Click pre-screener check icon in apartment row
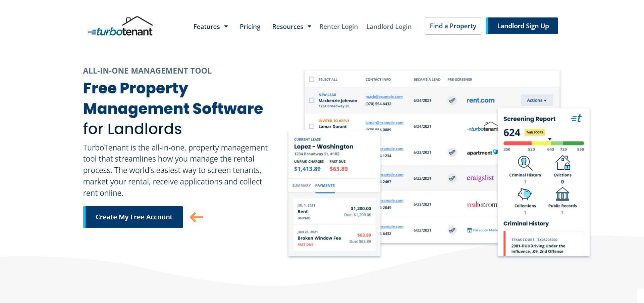 click(452, 152)
